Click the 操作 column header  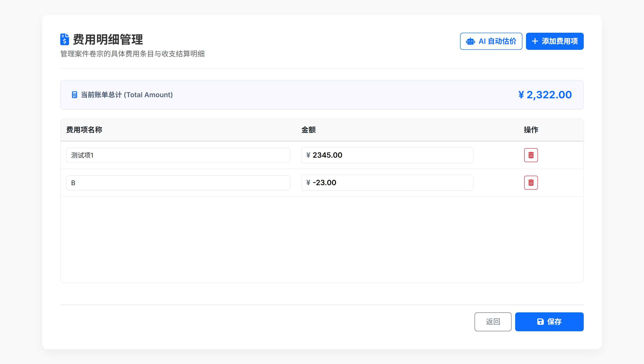(531, 130)
